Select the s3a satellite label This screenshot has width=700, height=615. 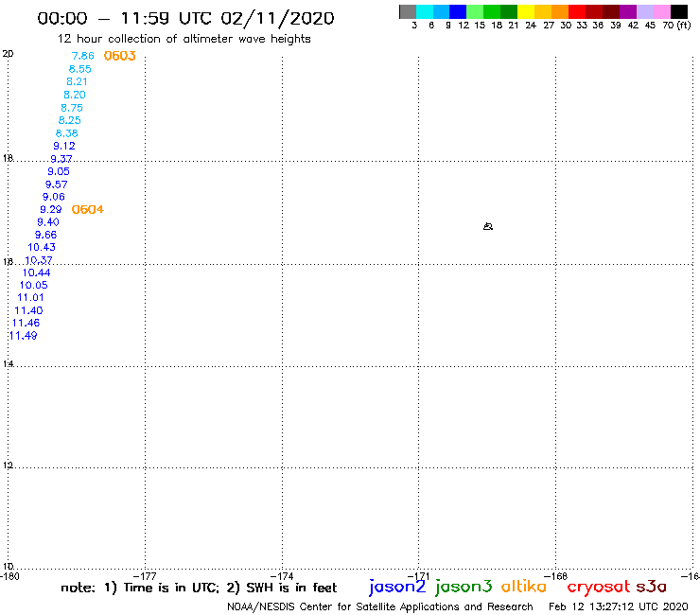651,587
